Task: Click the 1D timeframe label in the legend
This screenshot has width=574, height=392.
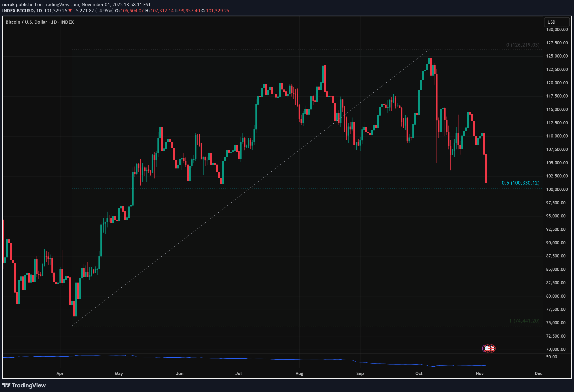Action: pos(39,11)
